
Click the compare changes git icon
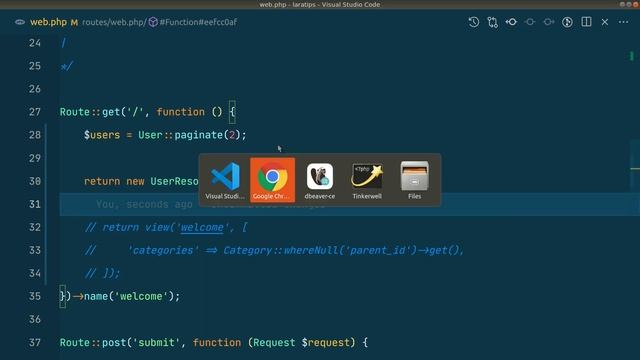[x=492, y=22]
